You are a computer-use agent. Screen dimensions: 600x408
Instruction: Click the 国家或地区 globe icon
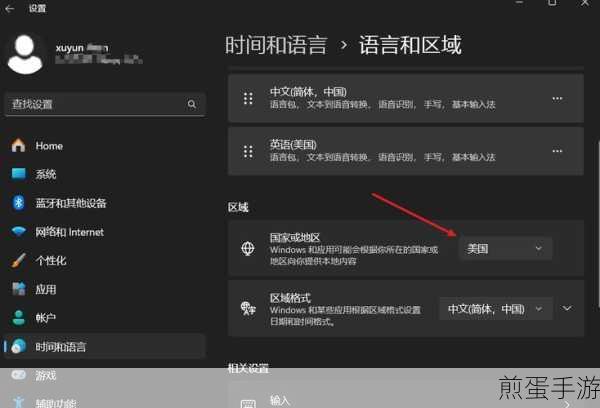[x=248, y=248]
